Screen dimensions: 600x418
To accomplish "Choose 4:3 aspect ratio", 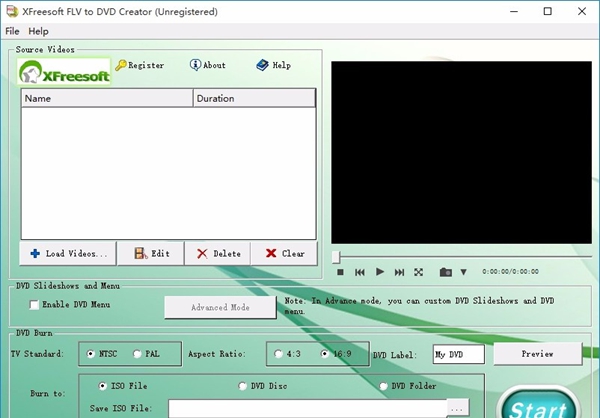I will point(278,354).
